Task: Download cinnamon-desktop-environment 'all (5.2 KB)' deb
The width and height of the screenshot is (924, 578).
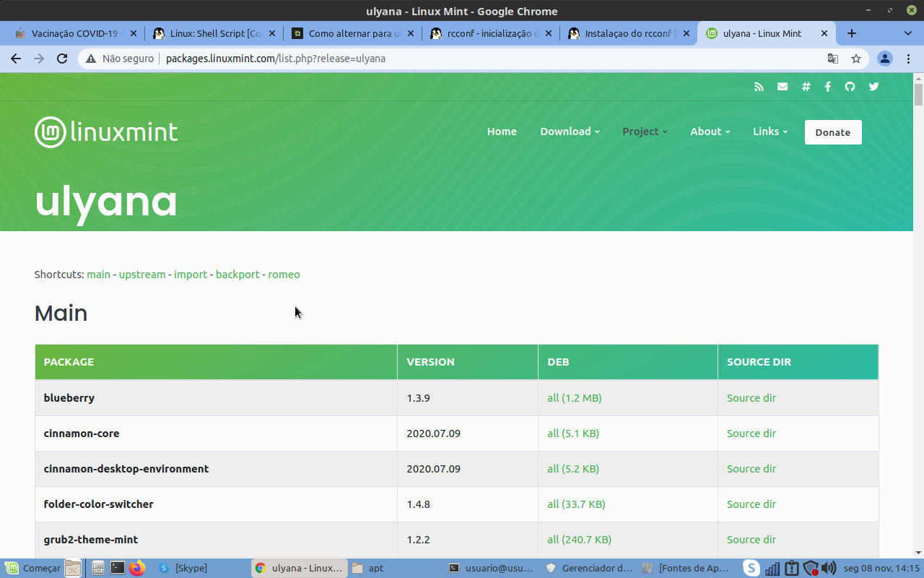Action: tap(573, 469)
